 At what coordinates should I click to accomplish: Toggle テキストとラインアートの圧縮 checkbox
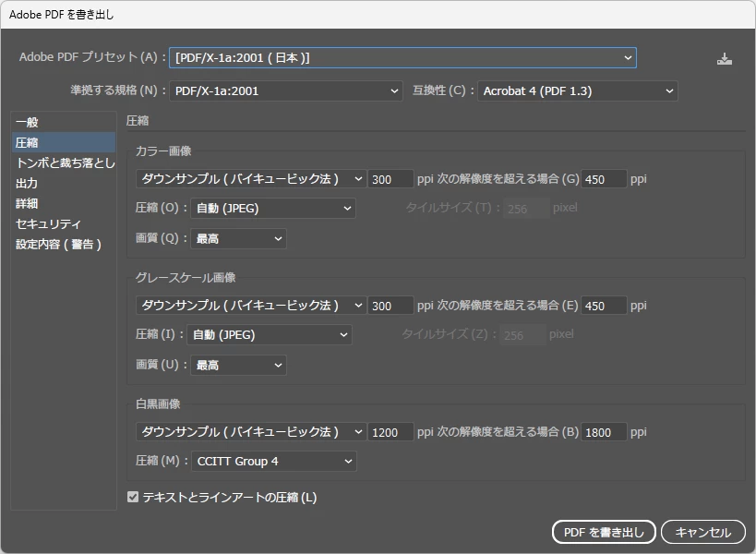(x=133, y=497)
